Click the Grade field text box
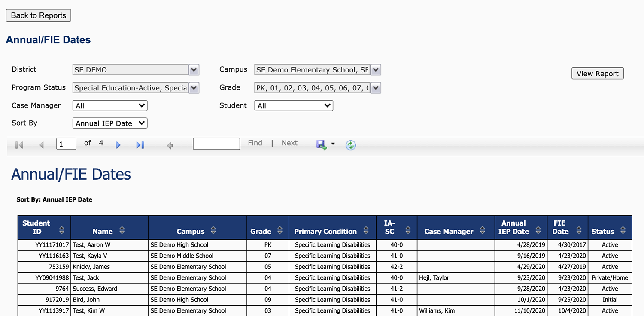 (x=313, y=88)
